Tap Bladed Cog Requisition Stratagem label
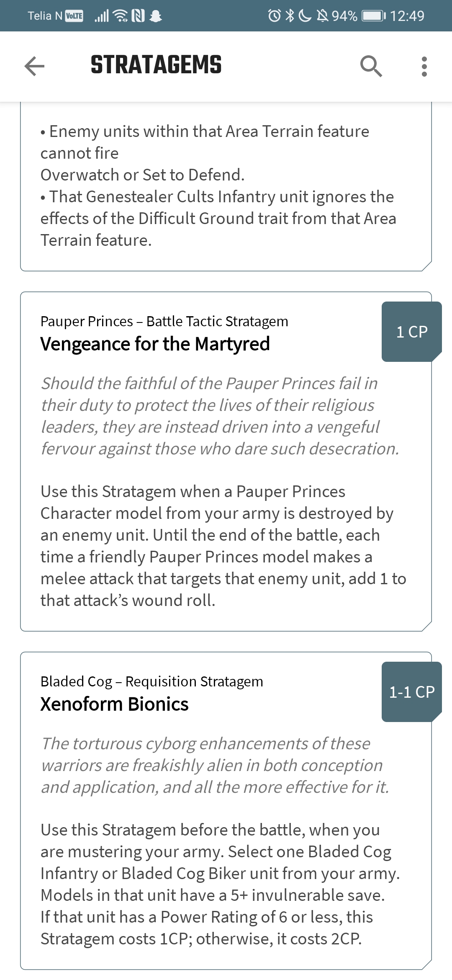The width and height of the screenshot is (452, 980). pyautogui.click(x=152, y=682)
